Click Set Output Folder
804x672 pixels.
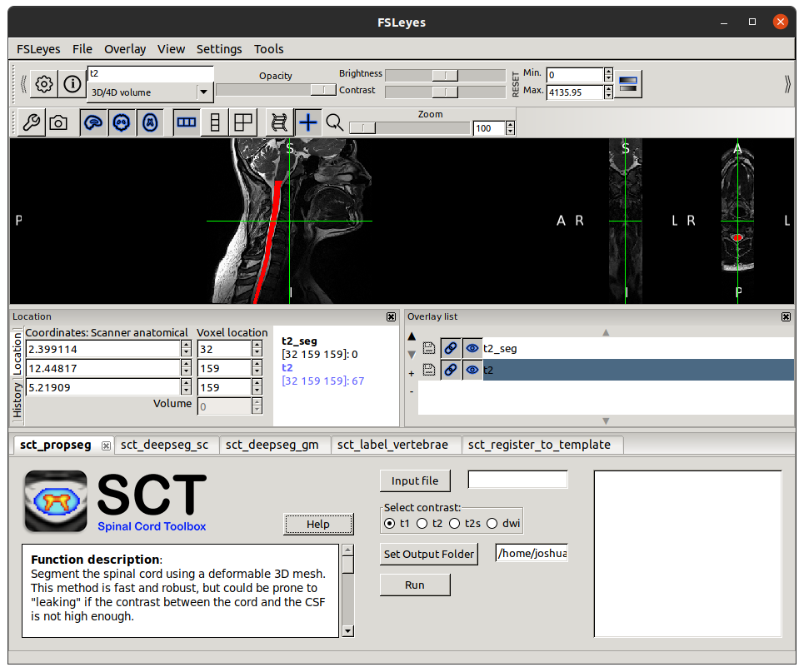pos(428,554)
